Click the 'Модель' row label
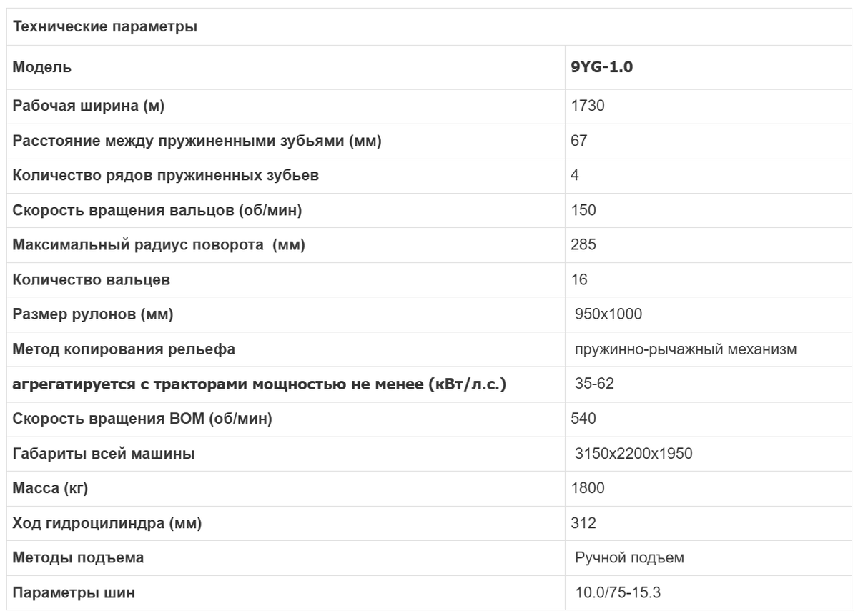858x616 pixels. (x=42, y=68)
